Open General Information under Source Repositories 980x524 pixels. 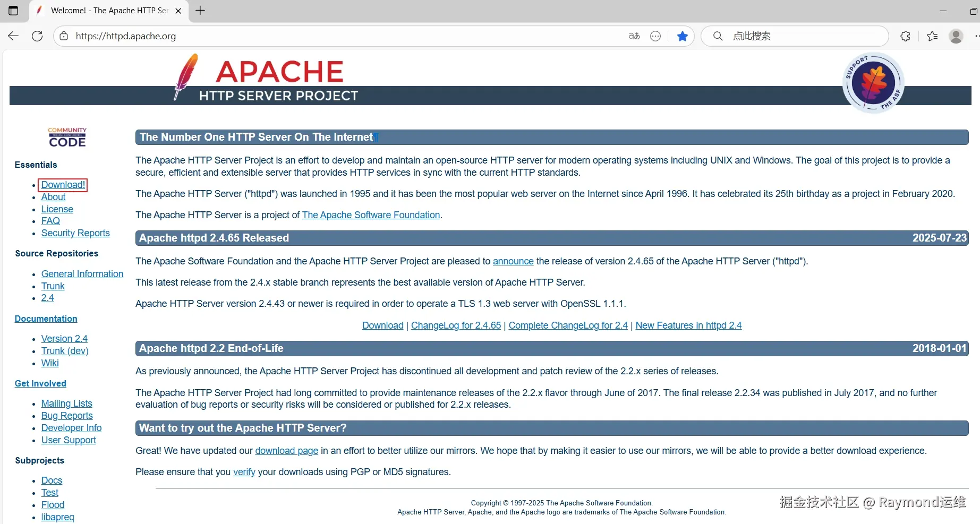point(82,274)
